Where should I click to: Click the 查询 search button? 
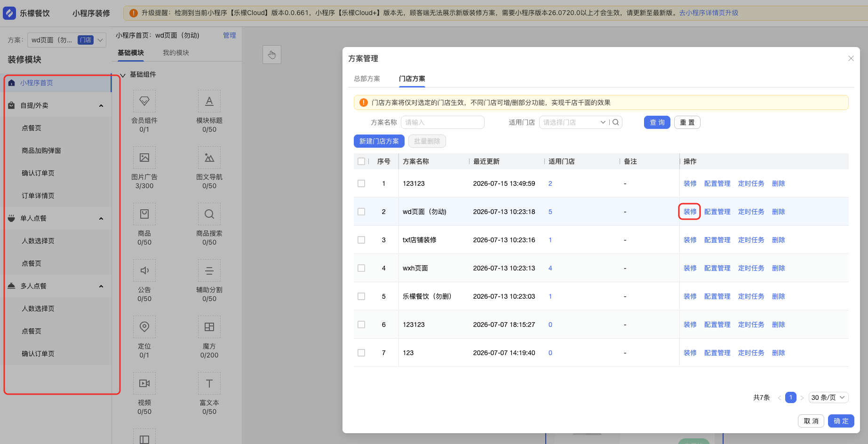tap(657, 122)
